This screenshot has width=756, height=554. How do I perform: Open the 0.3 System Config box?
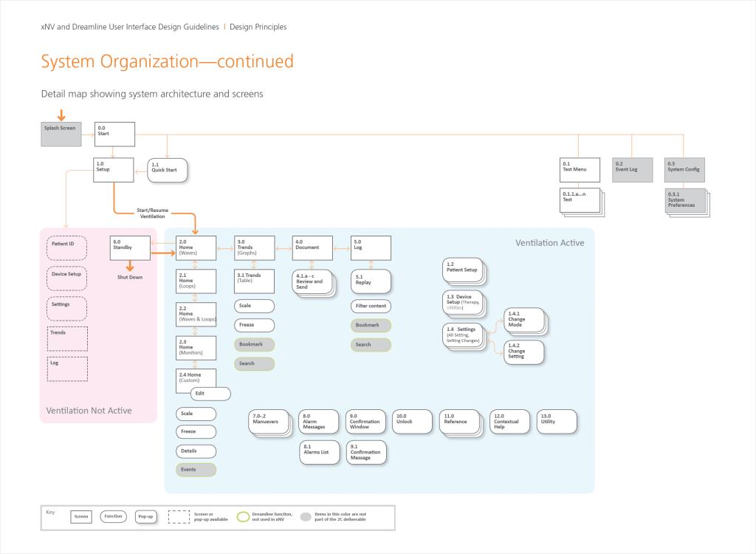click(x=684, y=169)
